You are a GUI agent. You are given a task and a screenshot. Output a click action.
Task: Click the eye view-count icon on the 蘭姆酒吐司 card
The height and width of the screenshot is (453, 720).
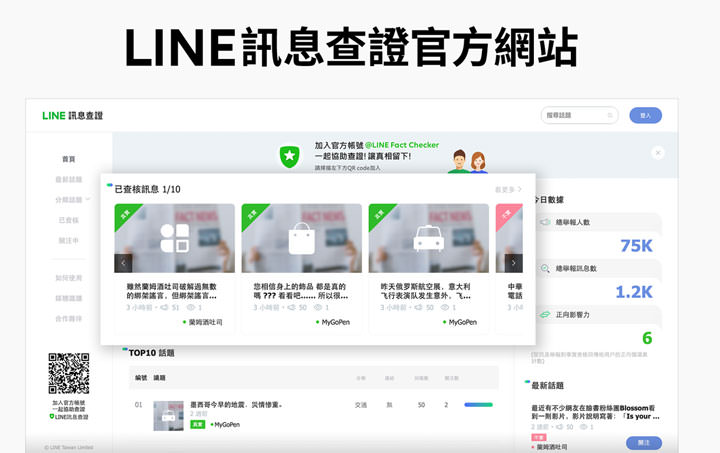[191, 308]
